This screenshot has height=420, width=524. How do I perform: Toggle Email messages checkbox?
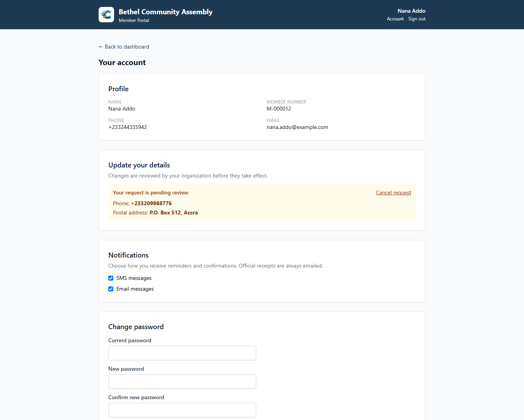coord(111,289)
